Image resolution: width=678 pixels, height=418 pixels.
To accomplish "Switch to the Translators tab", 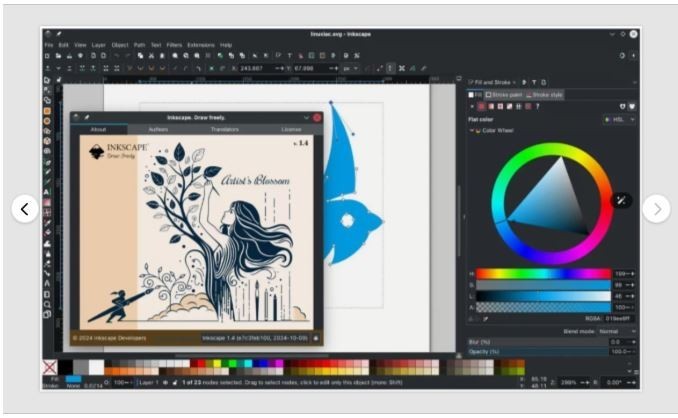I will [224, 129].
